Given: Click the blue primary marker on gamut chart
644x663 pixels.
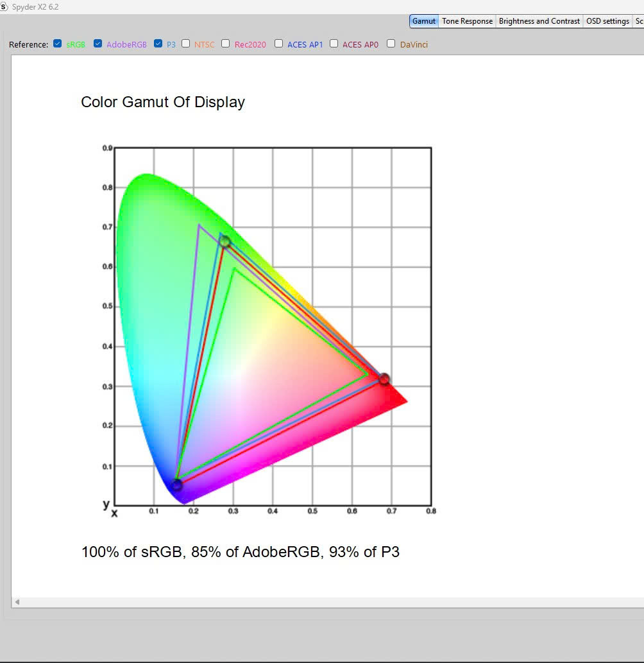Looking at the screenshot, I should pyautogui.click(x=177, y=485).
